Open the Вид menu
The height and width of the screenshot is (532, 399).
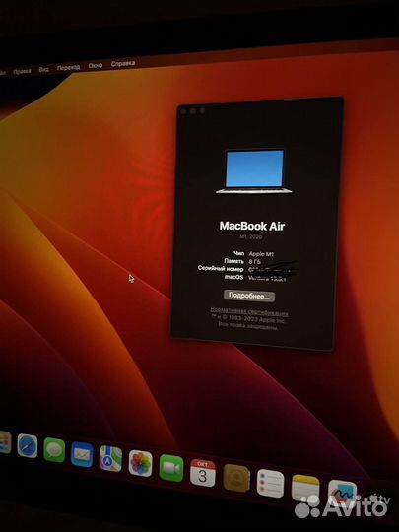43,69
